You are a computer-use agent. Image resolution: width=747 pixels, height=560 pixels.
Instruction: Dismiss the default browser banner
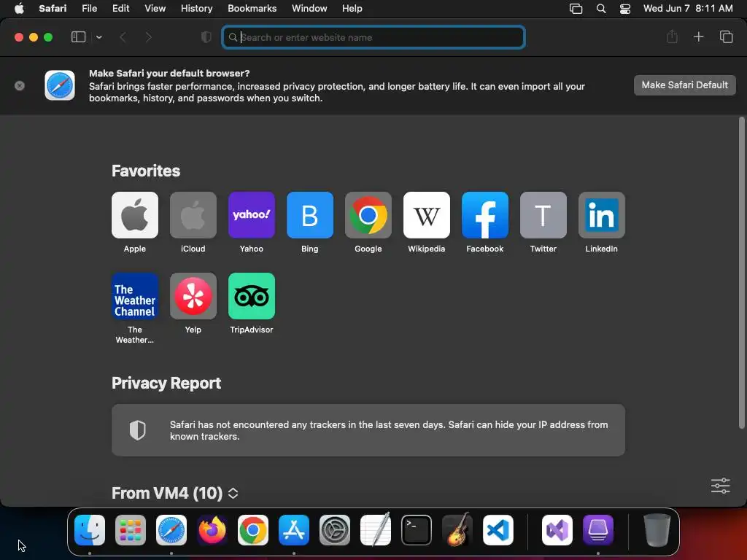(20, 86)
